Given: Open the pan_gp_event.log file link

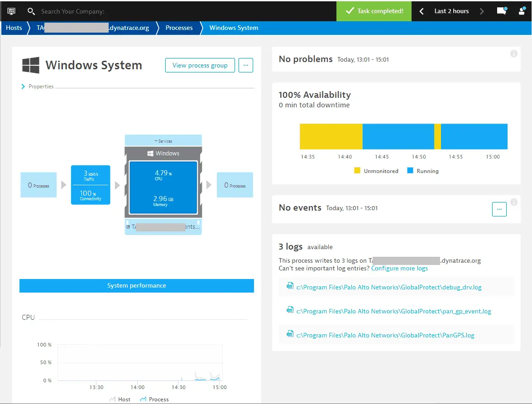Looking at the screenshot, I should [393, 311].
